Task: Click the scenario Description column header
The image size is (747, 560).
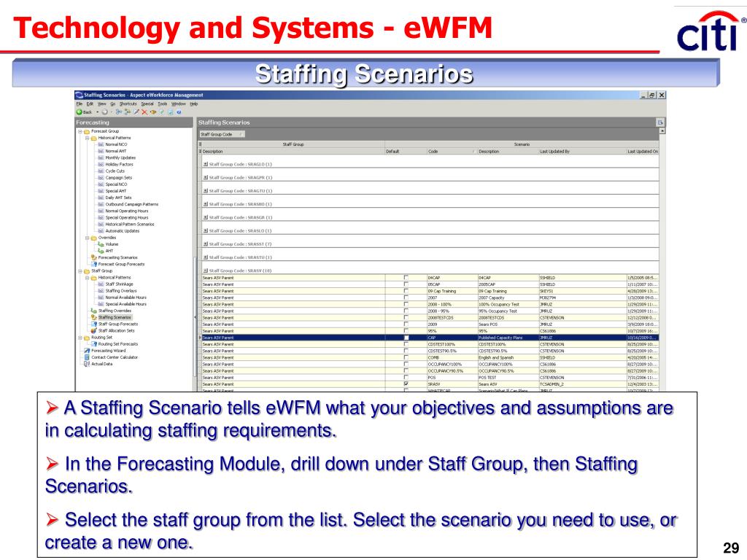Action: tap(508, 152)
